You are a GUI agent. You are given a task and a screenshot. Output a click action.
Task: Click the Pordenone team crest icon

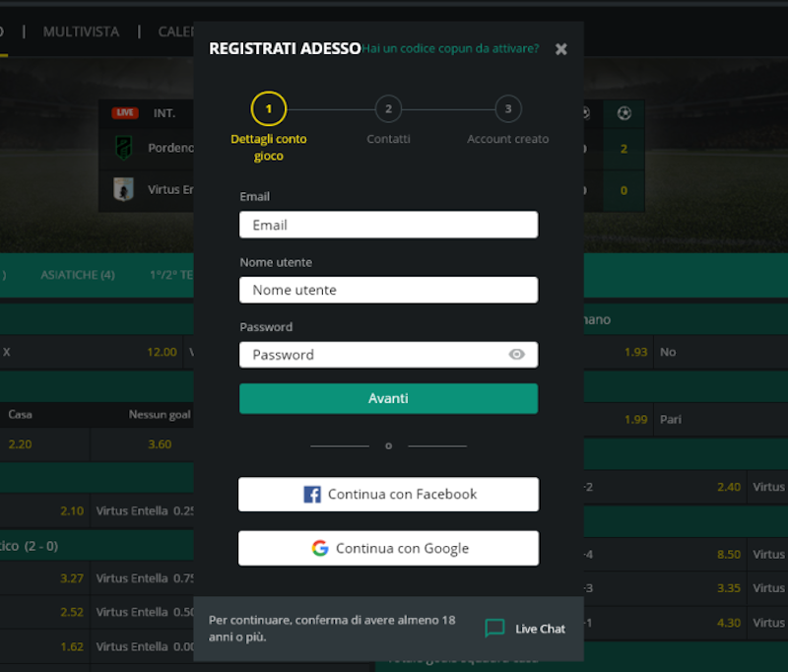124,148
